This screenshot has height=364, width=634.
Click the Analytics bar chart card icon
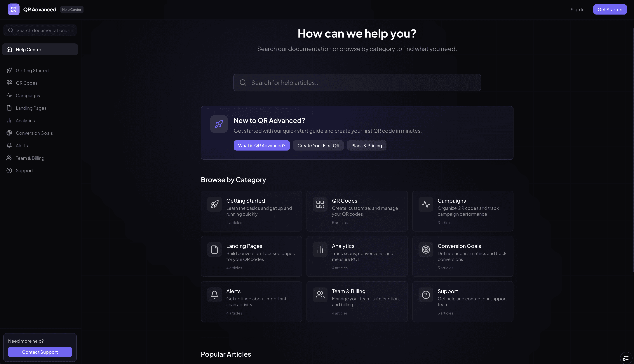tap(320, 250)
